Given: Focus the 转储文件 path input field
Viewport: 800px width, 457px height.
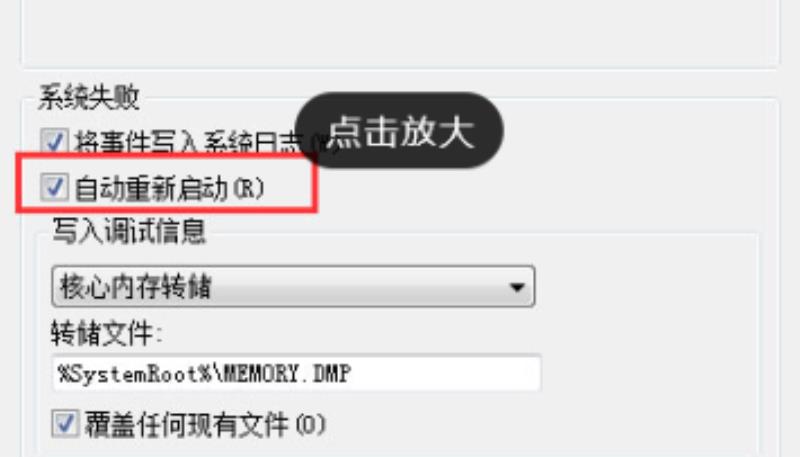Looking at the screenshot, I should coord(296,373).
